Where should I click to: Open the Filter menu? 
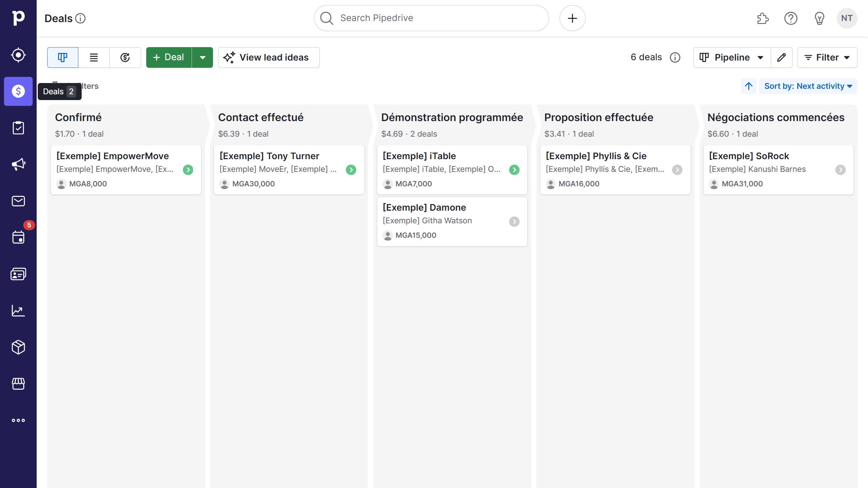point(827,57)
